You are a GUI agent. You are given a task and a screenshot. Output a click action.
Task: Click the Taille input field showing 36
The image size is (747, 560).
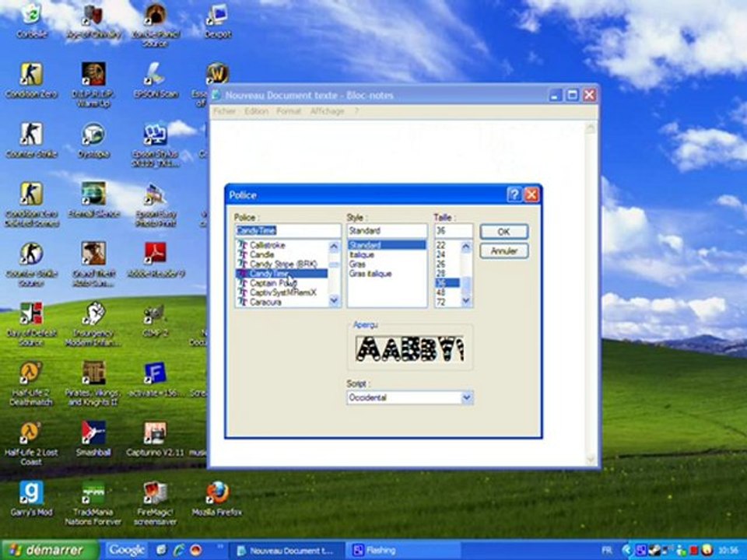tap(453, 230)
